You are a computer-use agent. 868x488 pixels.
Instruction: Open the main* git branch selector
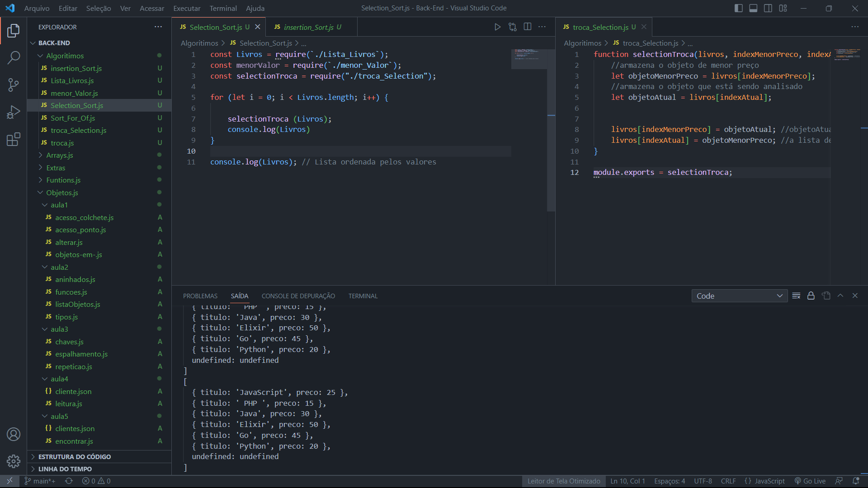pos(40,481)
